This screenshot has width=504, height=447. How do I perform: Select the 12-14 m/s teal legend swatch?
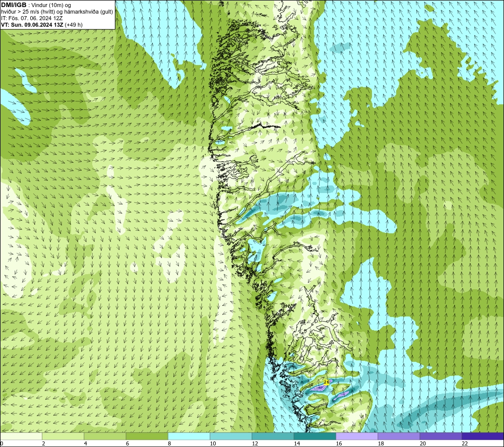273,436
